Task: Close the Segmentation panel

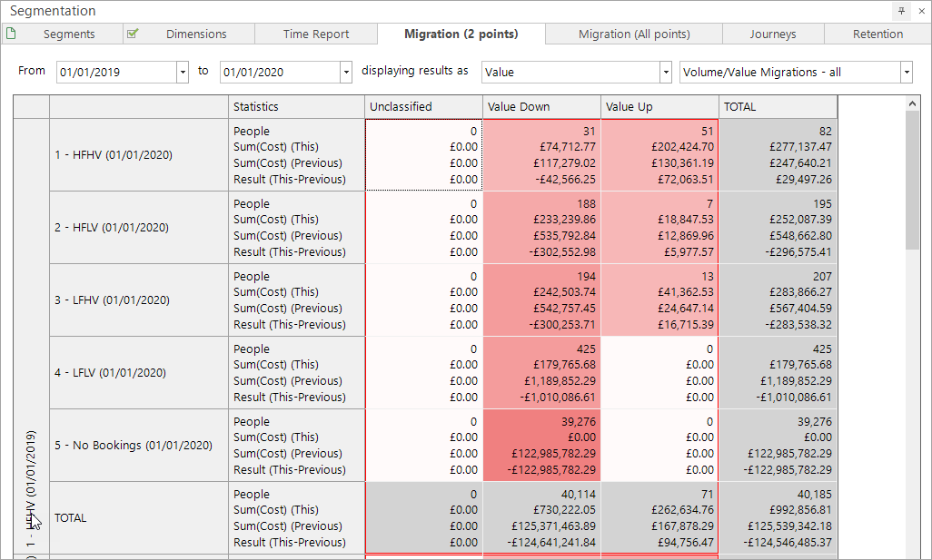Action: 921,11
